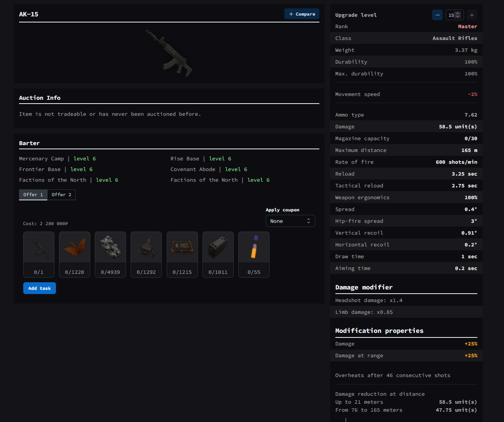
Task: Click the Reload 3.25 sec value
Action: click(464, 174)
